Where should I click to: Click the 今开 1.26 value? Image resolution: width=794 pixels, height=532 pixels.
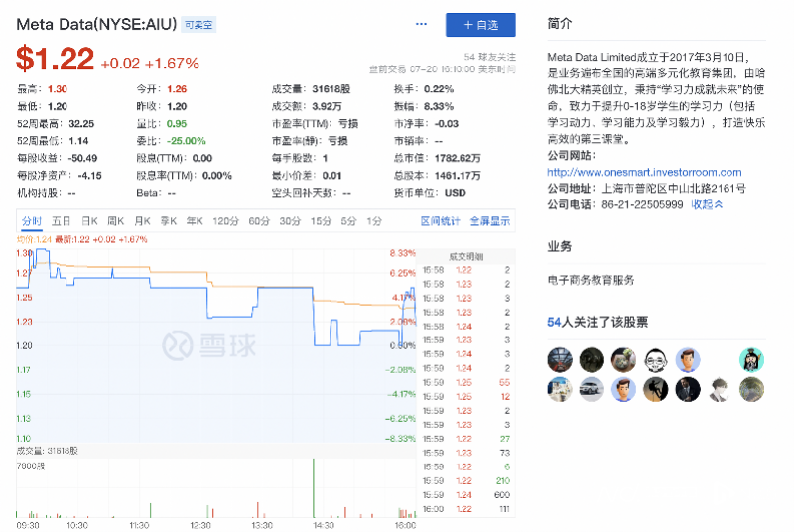[x=177, y=89]
